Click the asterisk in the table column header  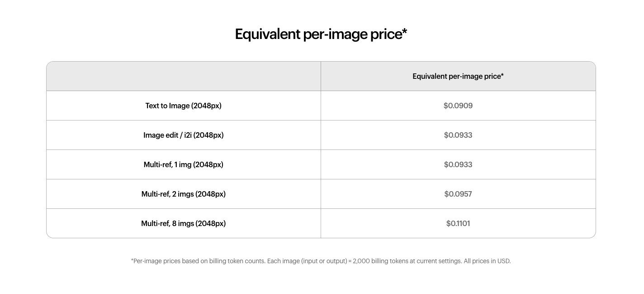coord(502,75)
